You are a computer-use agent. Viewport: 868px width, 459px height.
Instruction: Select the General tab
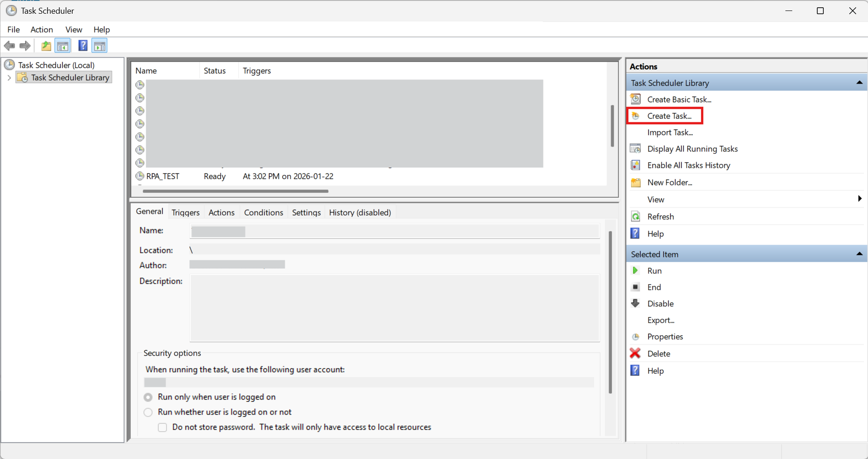point(150,211)
